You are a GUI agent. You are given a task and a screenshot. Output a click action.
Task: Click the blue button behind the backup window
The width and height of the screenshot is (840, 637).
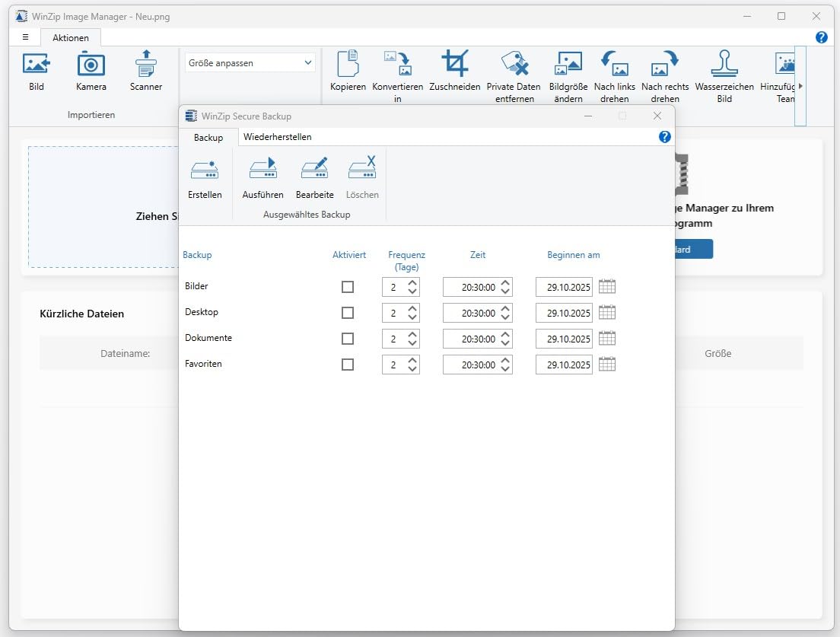694,249
